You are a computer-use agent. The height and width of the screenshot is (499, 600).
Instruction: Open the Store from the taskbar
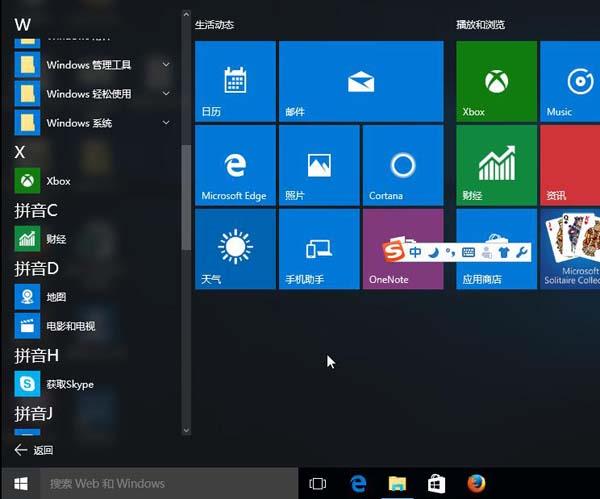(x=436, y=484)
